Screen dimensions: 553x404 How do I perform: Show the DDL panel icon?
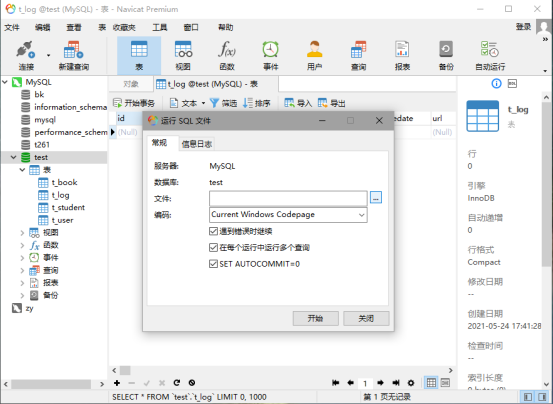point(512,84)
